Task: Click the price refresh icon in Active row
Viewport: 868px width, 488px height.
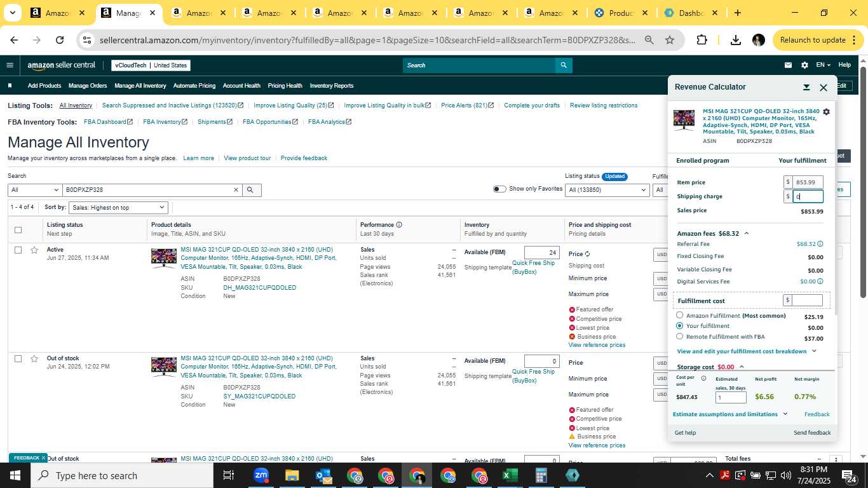Action: (x=587, y=254)
